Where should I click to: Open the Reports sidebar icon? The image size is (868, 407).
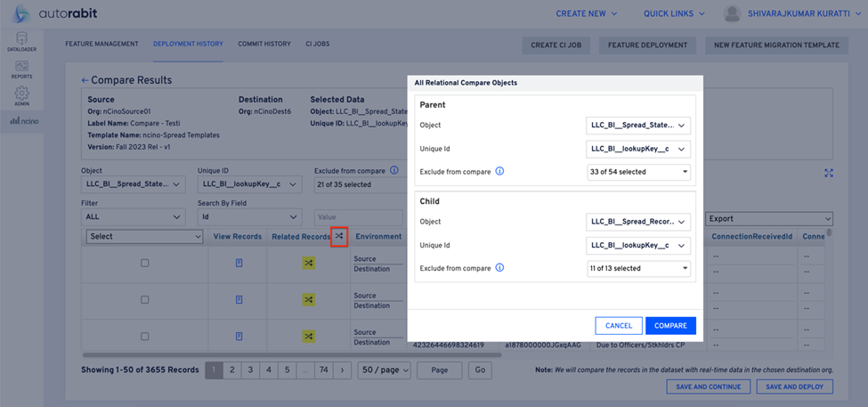(x=21, y=69)
